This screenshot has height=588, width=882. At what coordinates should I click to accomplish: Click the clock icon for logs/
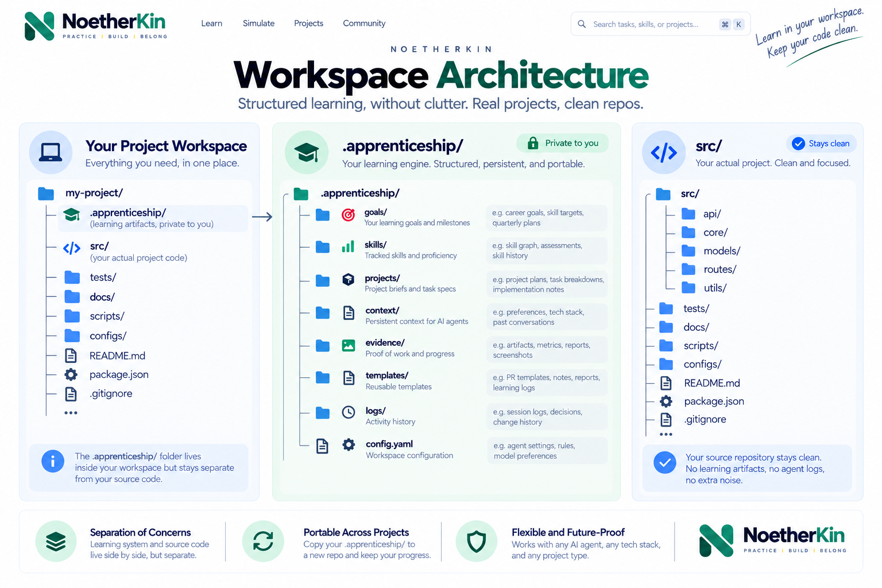349,412
